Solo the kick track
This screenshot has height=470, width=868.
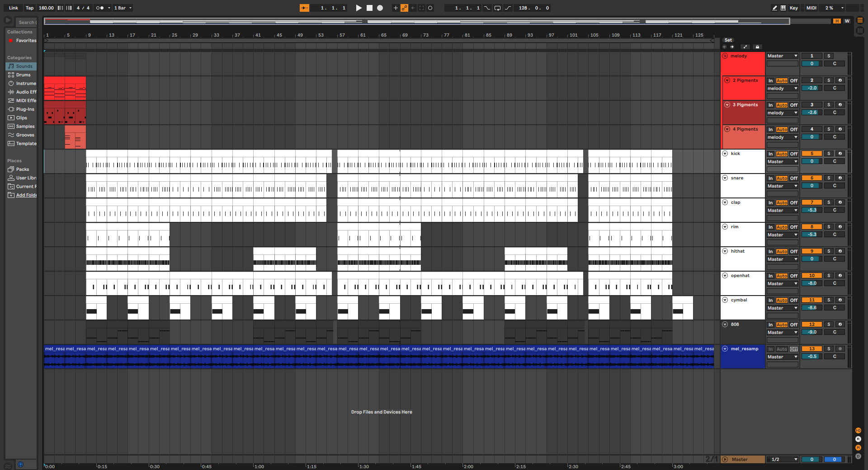pos(829,154)
